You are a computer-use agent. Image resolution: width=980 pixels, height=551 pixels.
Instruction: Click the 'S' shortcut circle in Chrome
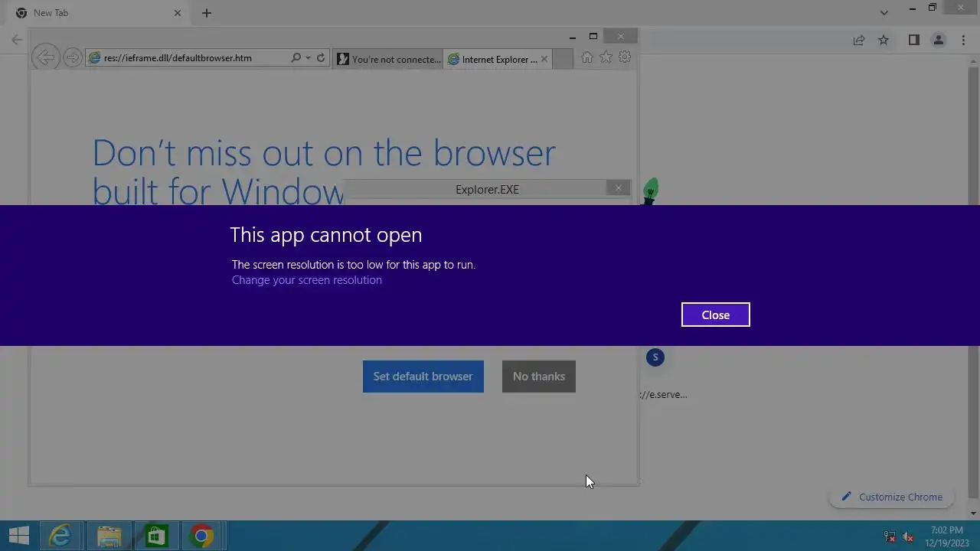point(655,357)
